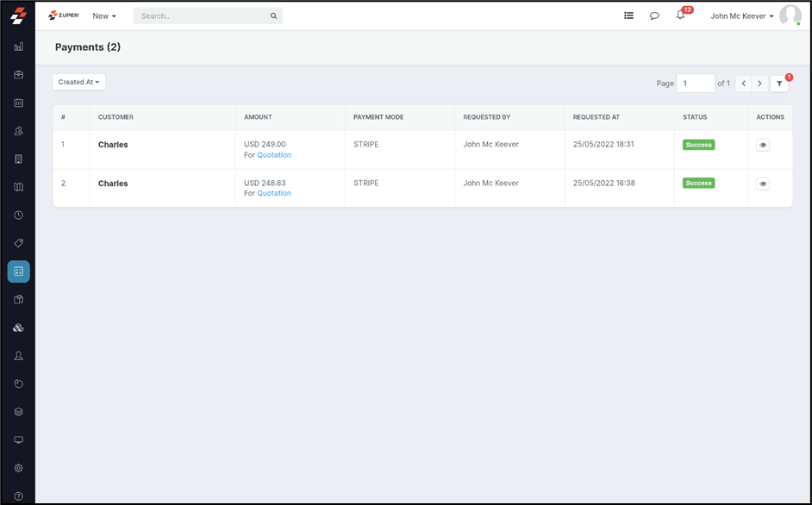
Task: Open the calendar icon in sidebar
Action: [18, 103]
